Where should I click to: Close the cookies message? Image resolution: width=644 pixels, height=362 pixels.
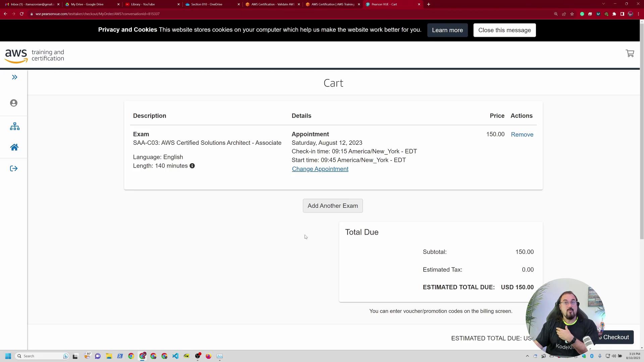coord(504,30)
